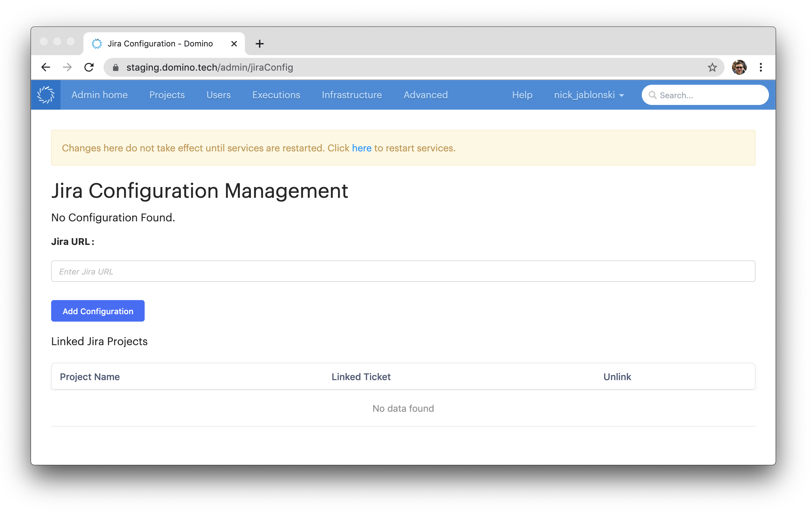Select the Jira Configuration - Domino tab
Viewport: 812px width, 512px height.
[x=164, y=44]
